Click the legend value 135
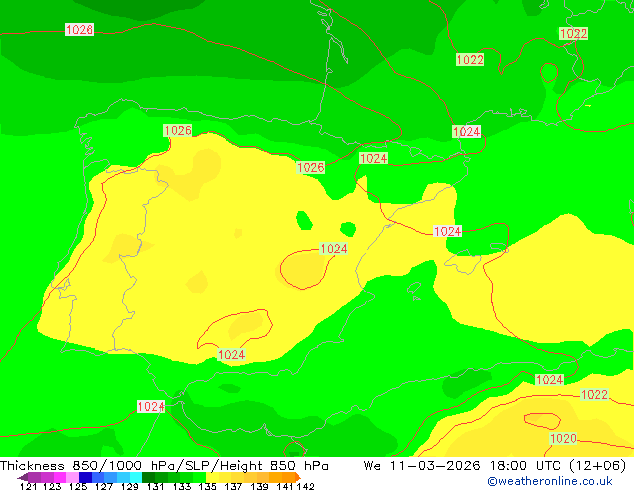 tap(207, 486)
